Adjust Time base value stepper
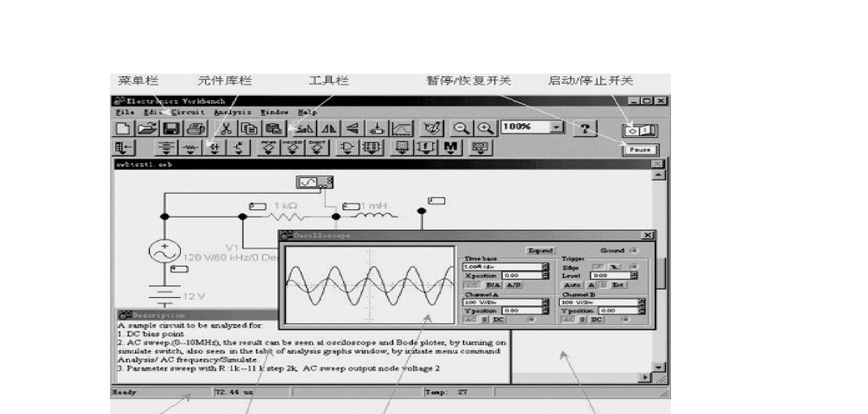The height and width of the screenshot is (414, 868). (546, 267)
